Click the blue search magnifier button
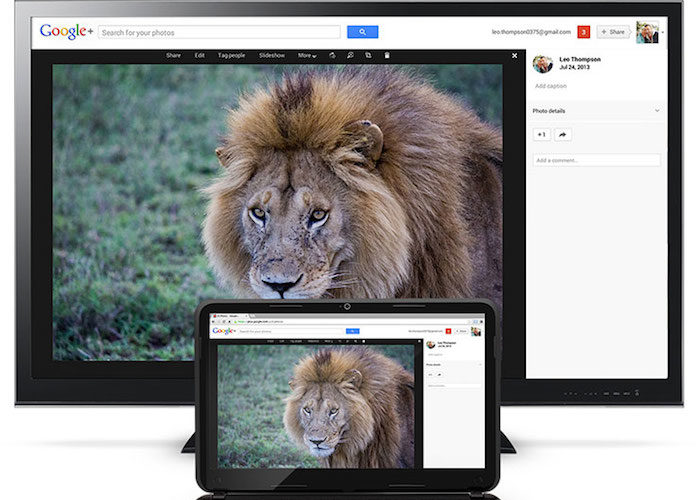 [362, 32]
